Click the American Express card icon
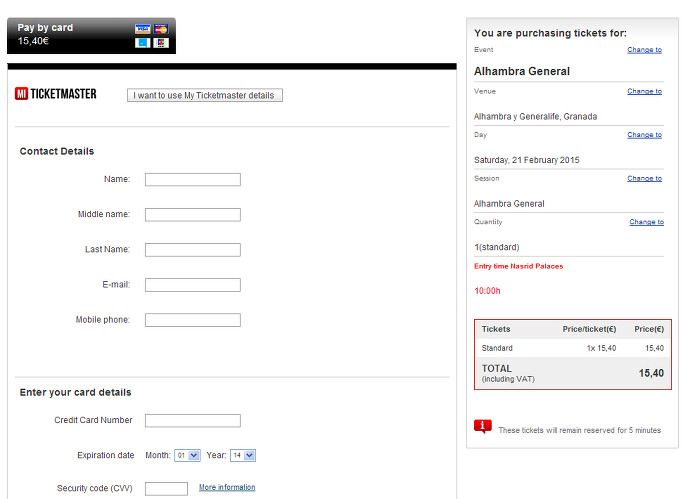 pyautogui.click(x=142, y=43)
